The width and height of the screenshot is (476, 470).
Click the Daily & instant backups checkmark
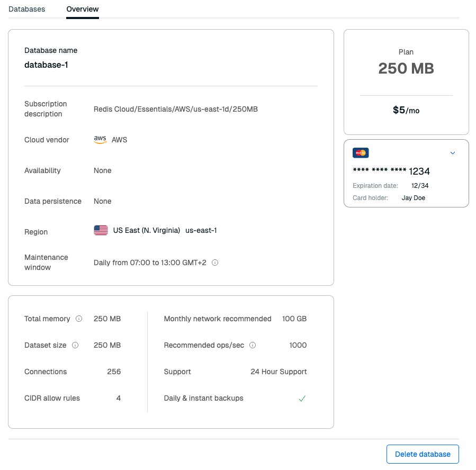tap(302, 399)
